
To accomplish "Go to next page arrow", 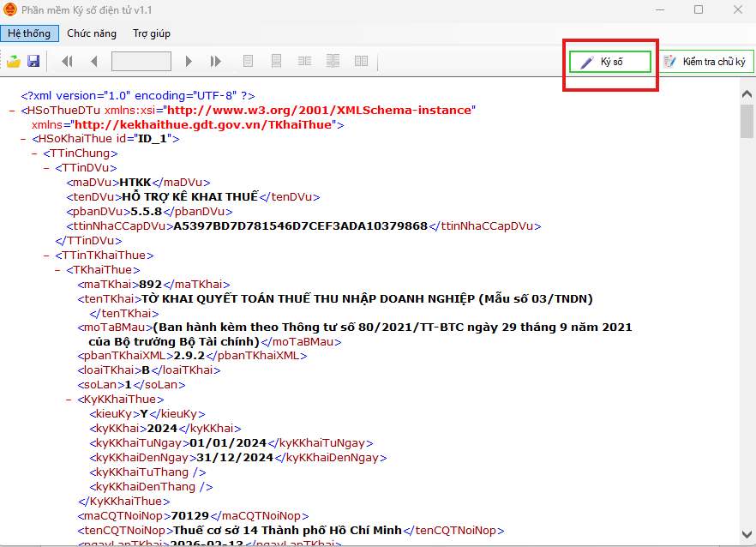I will click(x=189, y=62).
